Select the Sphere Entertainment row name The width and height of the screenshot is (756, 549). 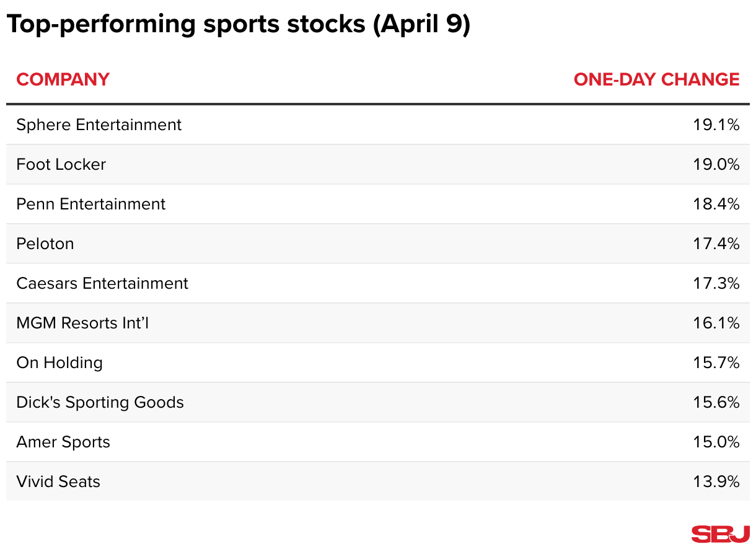[99, 125]
